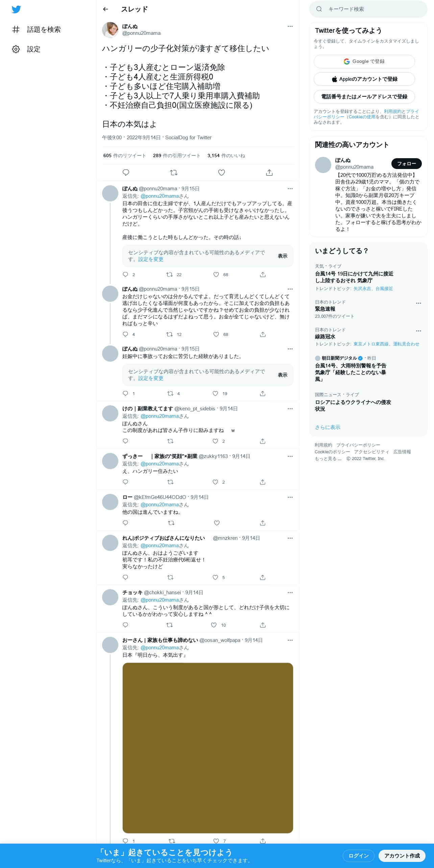Open settings gear in left sidebar
Image resolution: width=434 pixels, height=868 pixels.
pos(16,49)
